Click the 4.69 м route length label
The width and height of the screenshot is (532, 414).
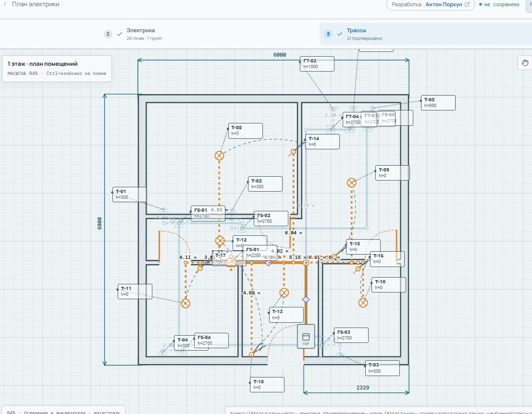pos(252,292)
